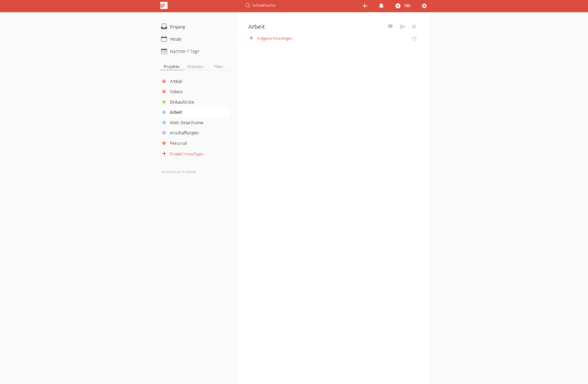Click the red plus icon beside Projekt hinzufügen
Screen dimensions: 588x384
[164, 154]
